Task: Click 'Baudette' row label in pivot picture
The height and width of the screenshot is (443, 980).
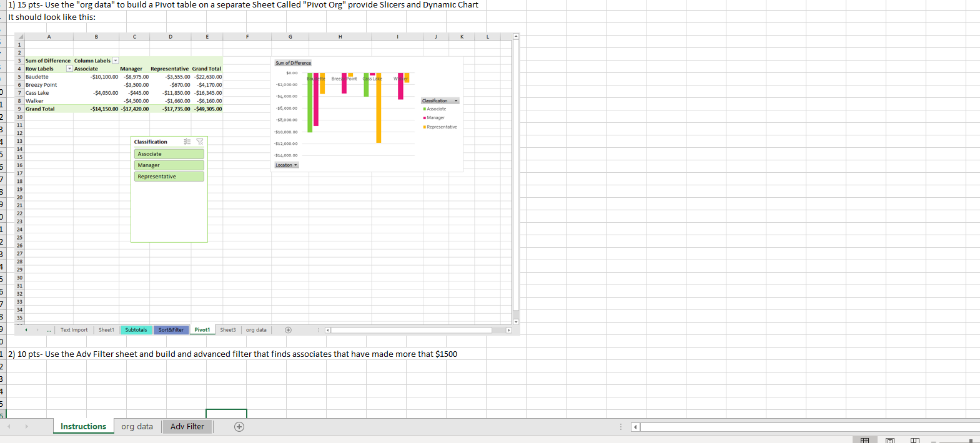Action: click(37, 77)
